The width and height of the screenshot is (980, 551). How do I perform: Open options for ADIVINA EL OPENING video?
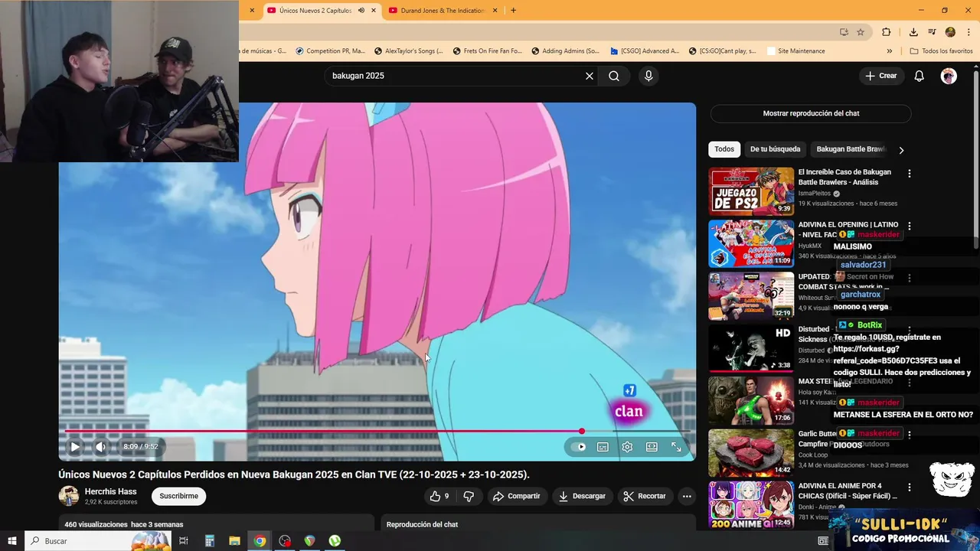tap(910, 227)
